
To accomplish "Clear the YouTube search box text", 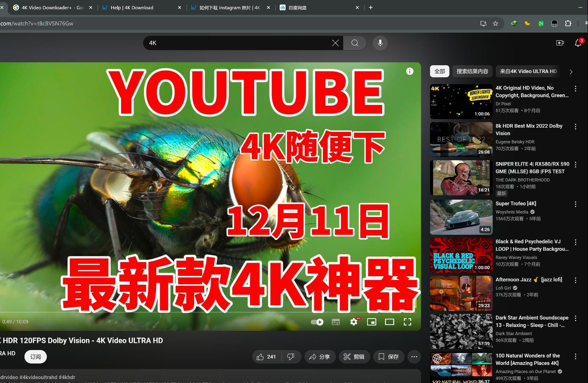I will click(335, 43).
